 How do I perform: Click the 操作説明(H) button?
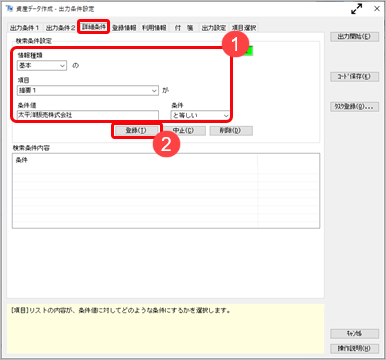(355, 348)
